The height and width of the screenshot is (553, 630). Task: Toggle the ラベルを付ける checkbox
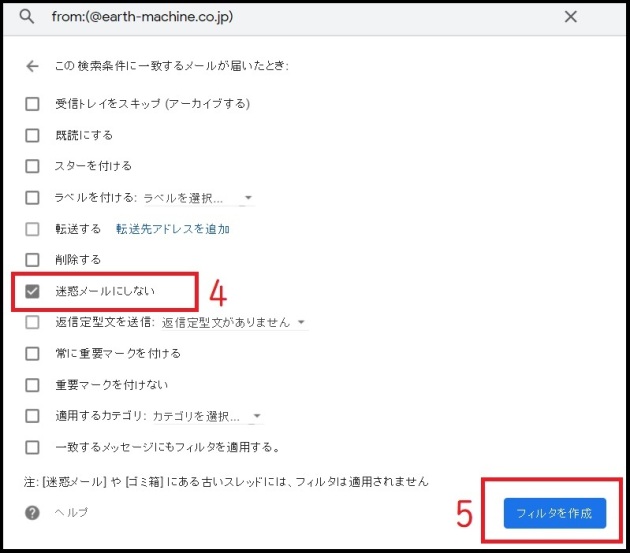point(32,197)
